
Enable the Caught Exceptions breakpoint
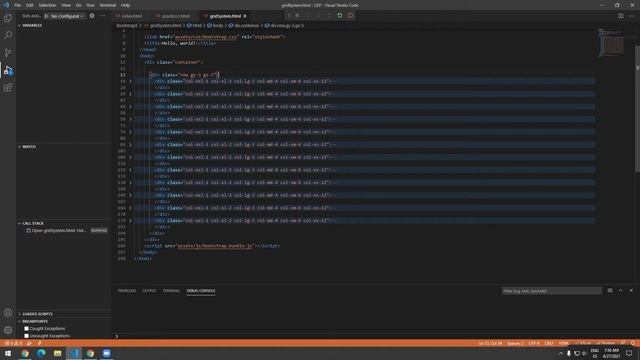coord(27,329)
